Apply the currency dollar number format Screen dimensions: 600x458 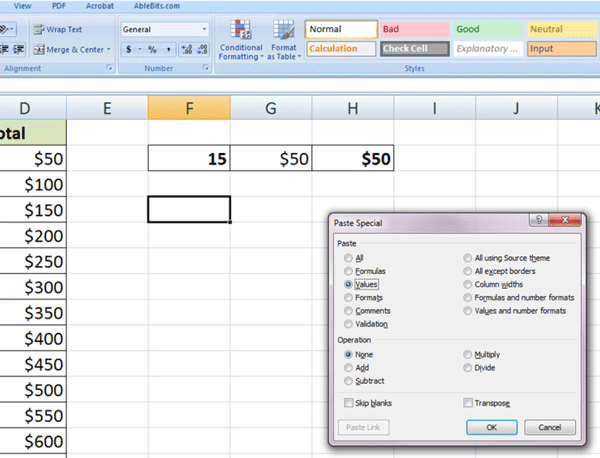coord(129,49)
